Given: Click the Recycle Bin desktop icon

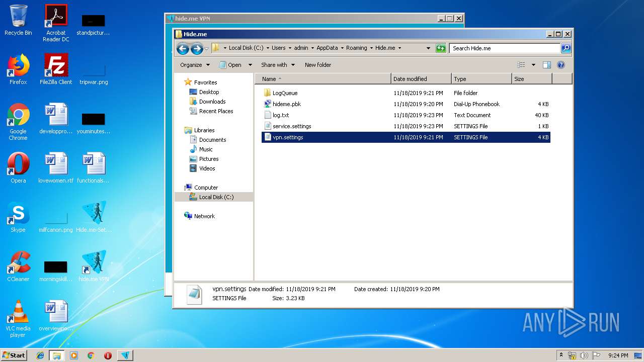Looking at the screenshot, I should point(18,20).
